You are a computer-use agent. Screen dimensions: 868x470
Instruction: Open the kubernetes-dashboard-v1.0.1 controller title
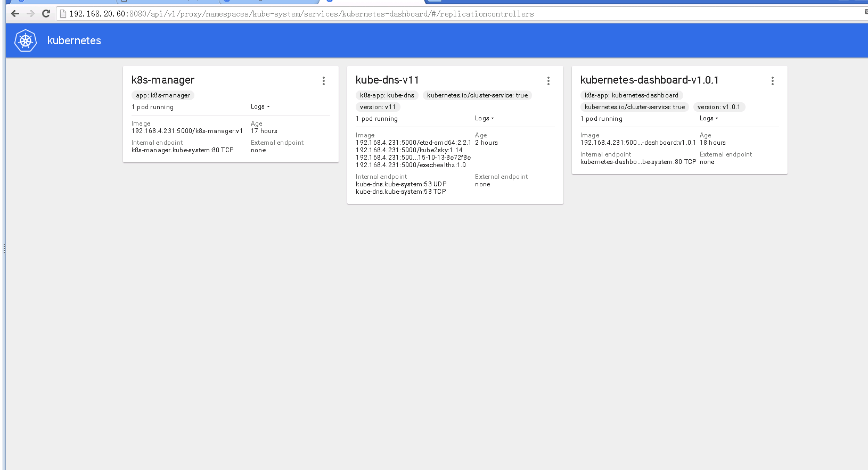[x=650, y=80]
